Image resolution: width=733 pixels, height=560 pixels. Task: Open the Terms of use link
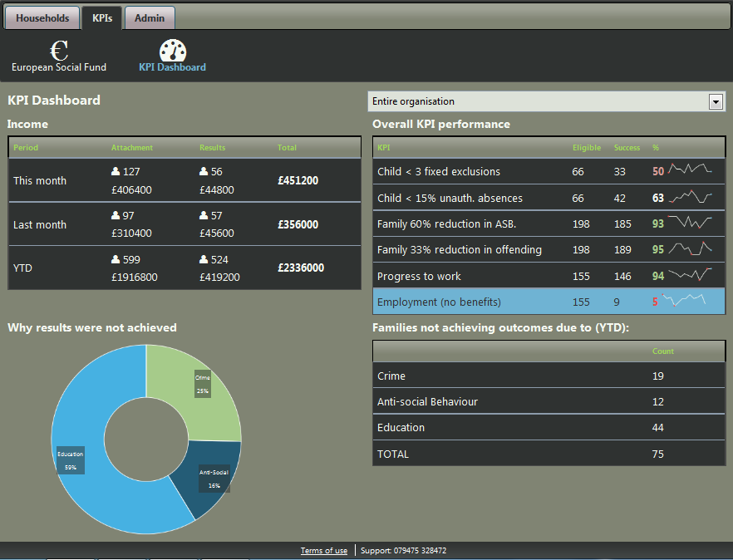(323, 550)
